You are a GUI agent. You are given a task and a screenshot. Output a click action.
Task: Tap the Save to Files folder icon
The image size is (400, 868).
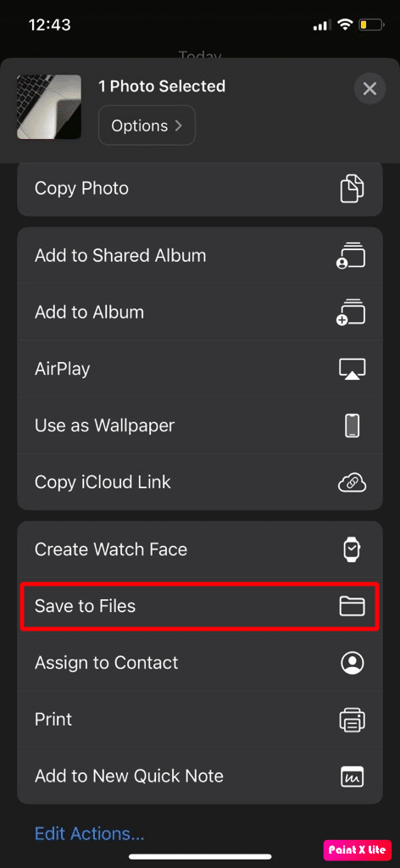(352, 606)
